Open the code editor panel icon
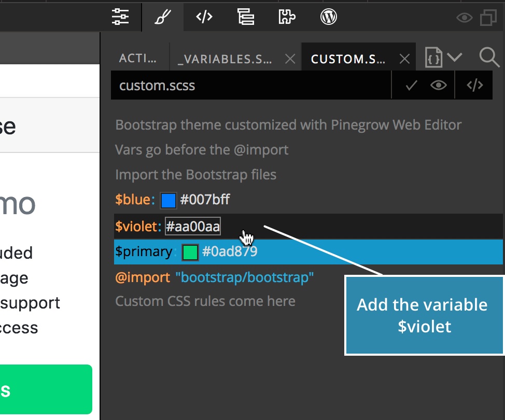The image size is (505, 420). [x=204, y=17]
